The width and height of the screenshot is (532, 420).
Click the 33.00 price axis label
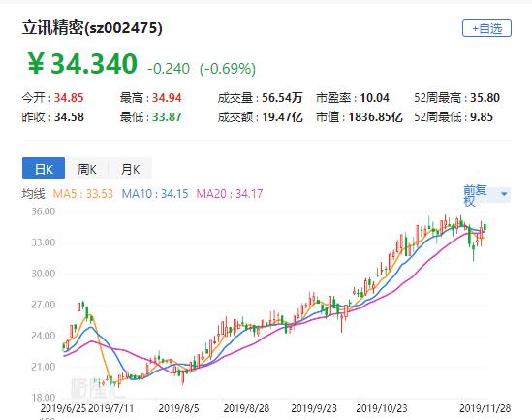click(43, 242)
